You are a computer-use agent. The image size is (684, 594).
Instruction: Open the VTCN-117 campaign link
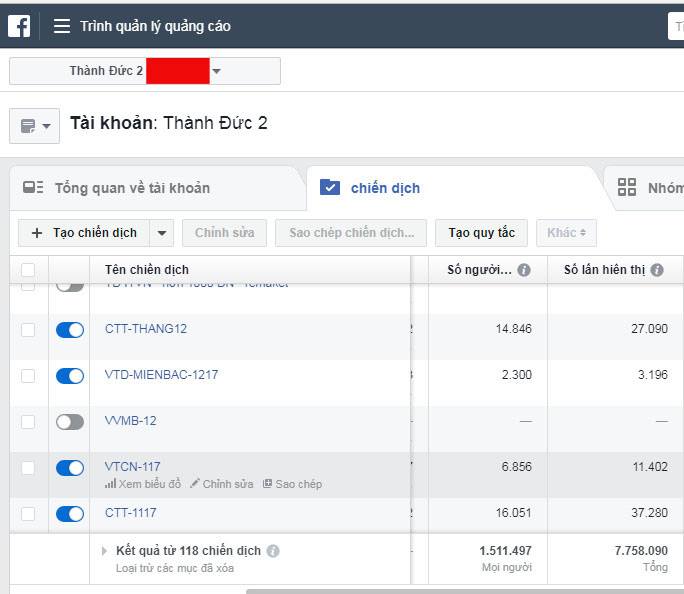[x=133, y=467]
